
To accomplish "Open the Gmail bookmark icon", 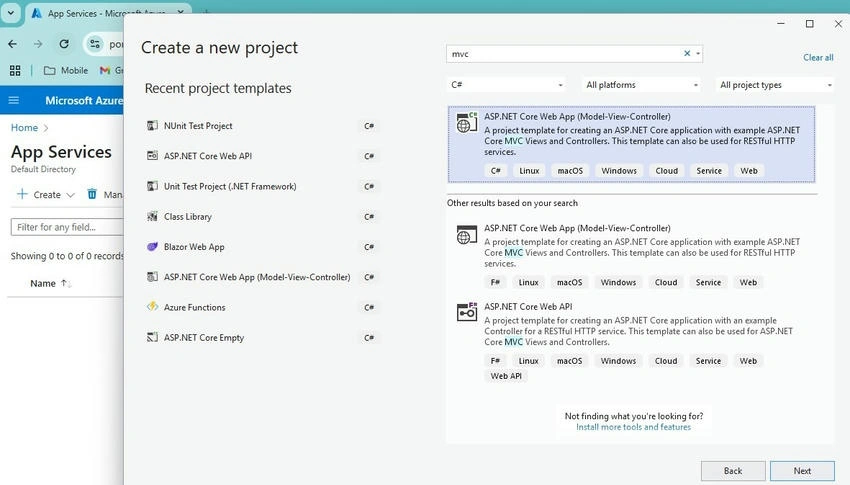I will [105, 70].
